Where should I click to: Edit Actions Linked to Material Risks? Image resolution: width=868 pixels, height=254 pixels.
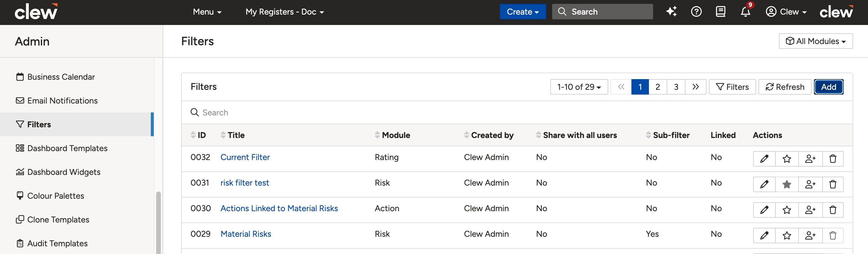764,210
